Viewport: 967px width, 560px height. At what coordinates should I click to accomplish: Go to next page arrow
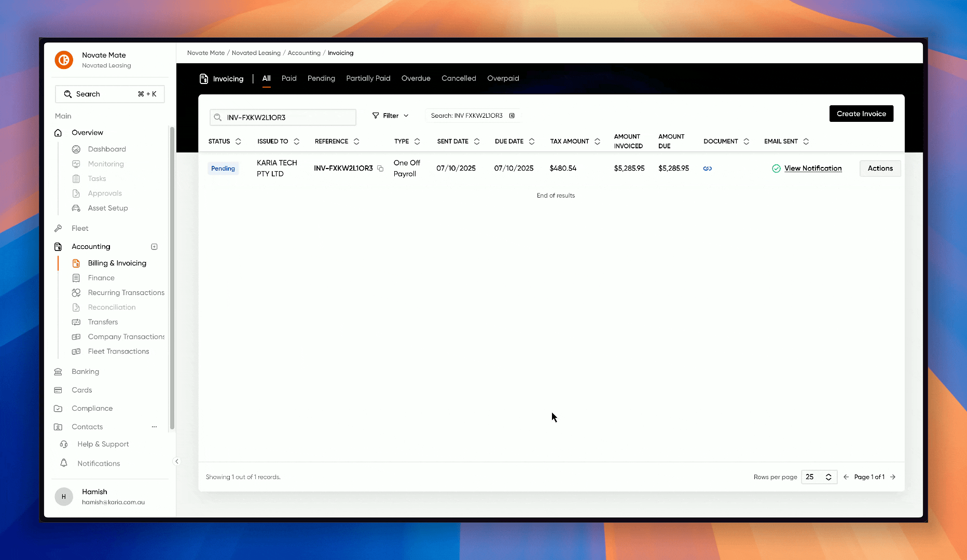pos(893,477)
